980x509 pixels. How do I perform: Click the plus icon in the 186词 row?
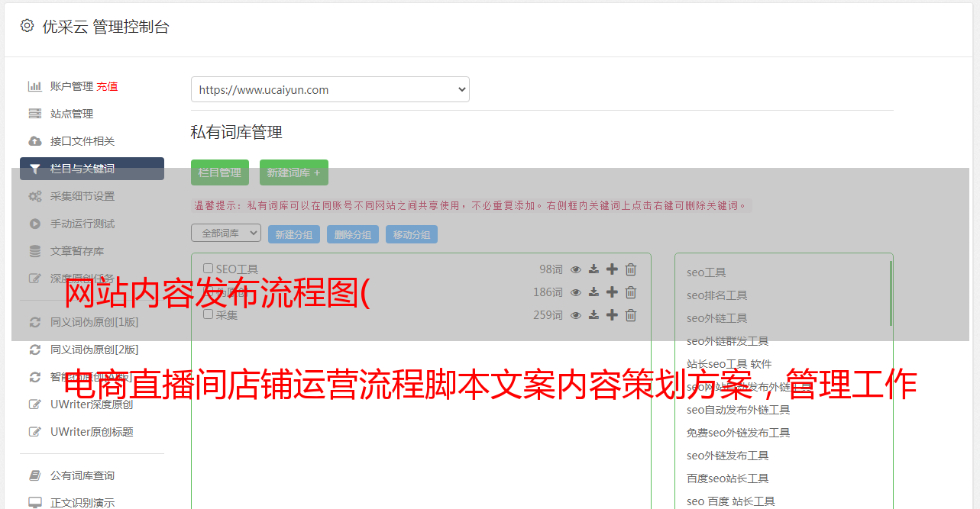[612, 292]
